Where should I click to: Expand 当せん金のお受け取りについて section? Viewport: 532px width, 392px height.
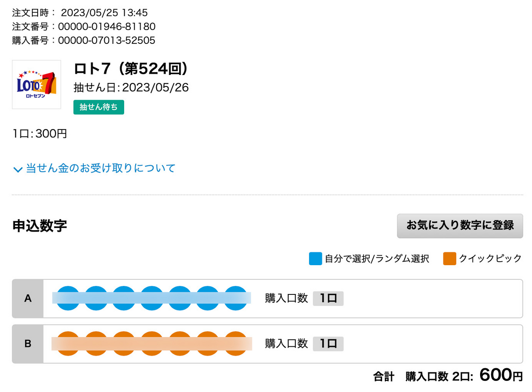tap(94, 169)
